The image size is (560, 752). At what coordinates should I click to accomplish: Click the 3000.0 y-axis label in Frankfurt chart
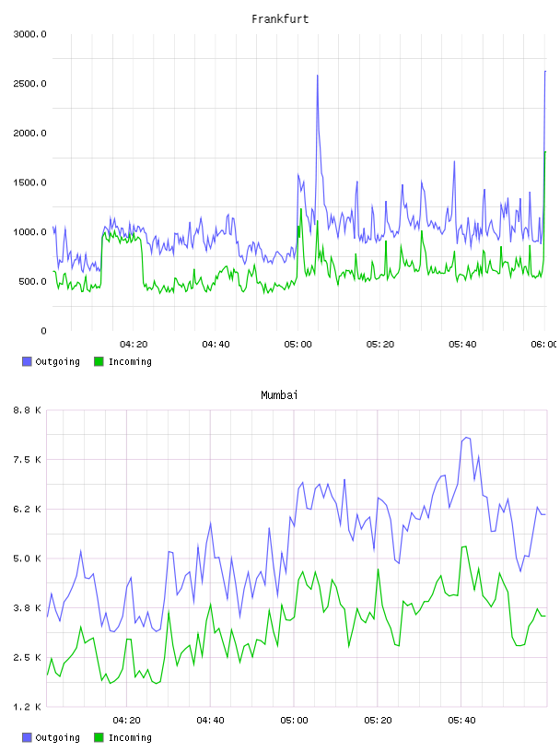tap(29, 34)
